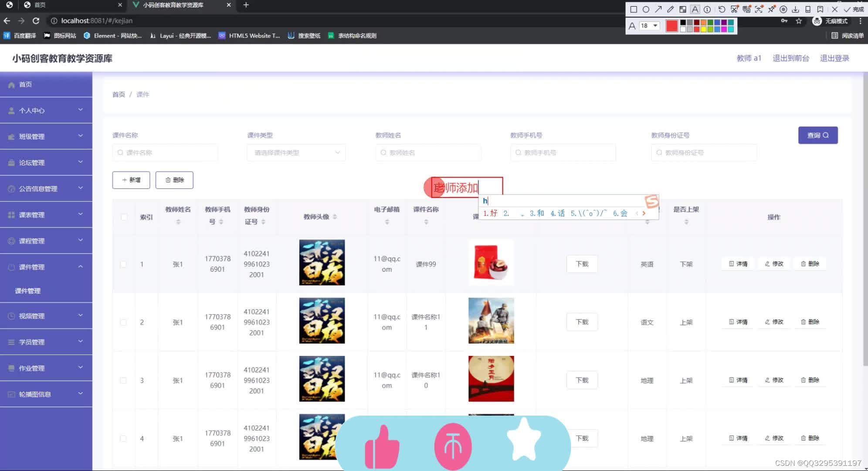The width and height of the screenshot is (868, 471).
Task: Go to 首页 in the sidebar
Action: tap(46, 85)
